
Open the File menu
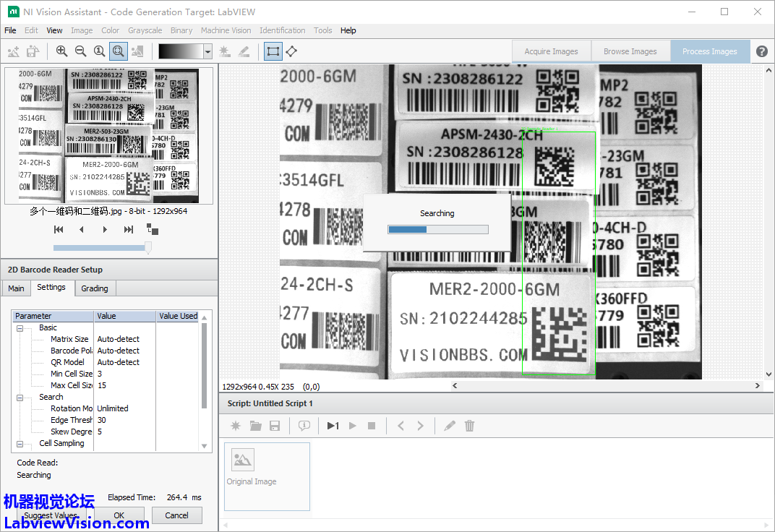[10, 30]
